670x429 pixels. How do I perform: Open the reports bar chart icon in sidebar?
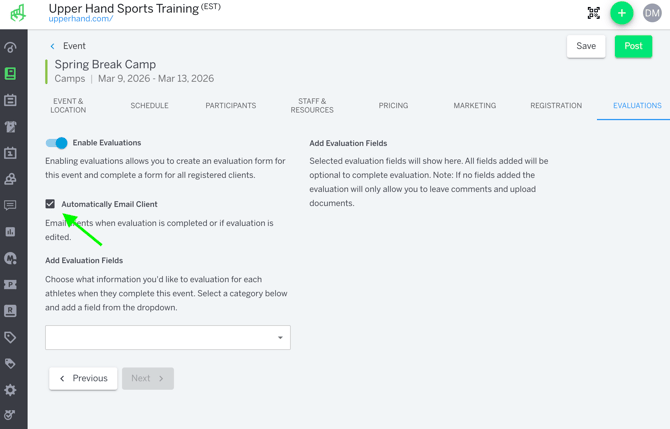click(x=10, y=232)
